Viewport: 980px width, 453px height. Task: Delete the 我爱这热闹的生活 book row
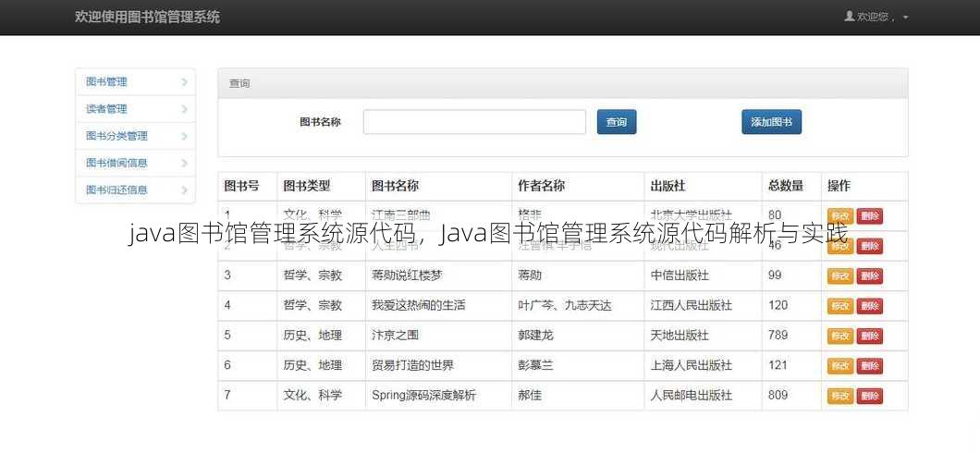(x=869, y=306)
